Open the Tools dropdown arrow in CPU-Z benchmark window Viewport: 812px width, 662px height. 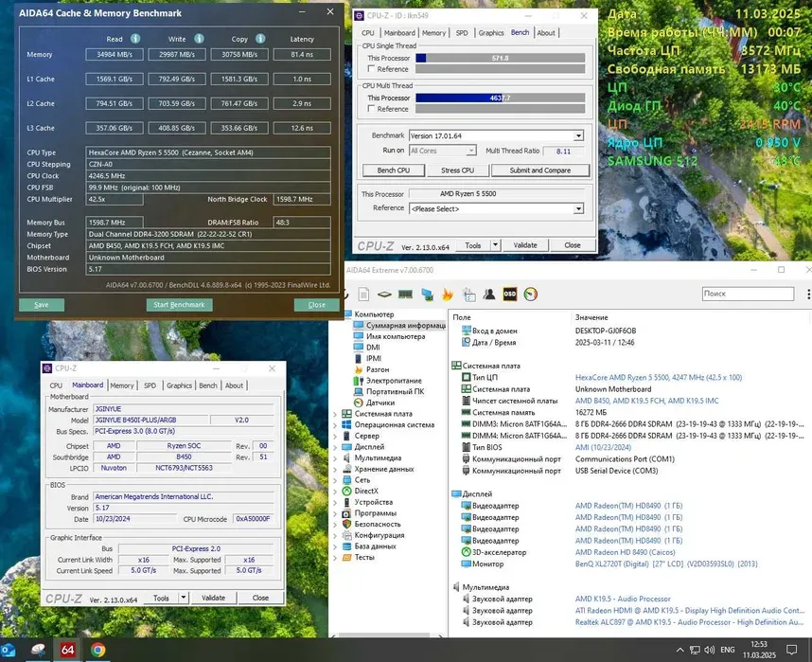[x=496, y=245]
